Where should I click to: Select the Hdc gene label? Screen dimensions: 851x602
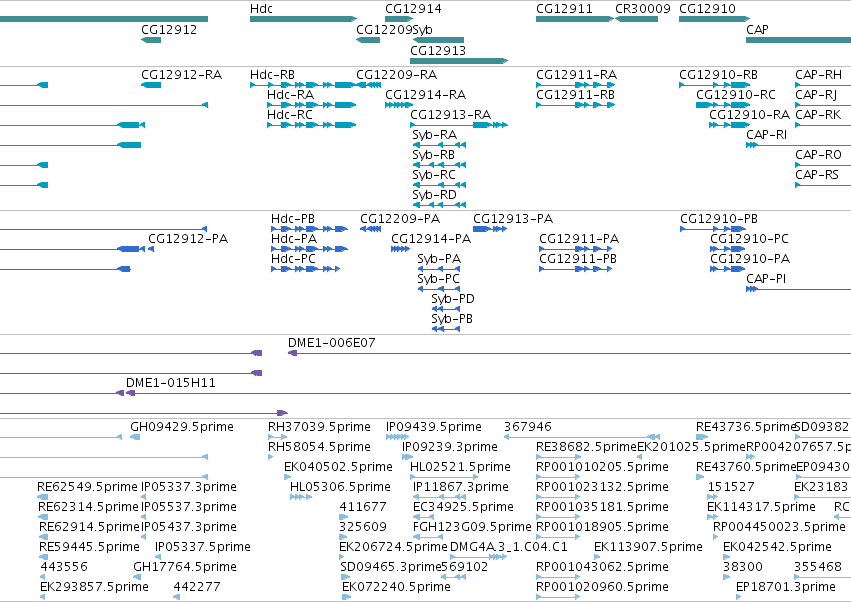[x=261, y=9]
